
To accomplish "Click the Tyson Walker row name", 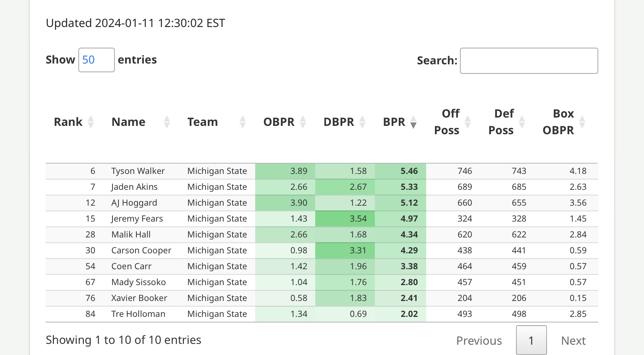I will coord(138,171).
